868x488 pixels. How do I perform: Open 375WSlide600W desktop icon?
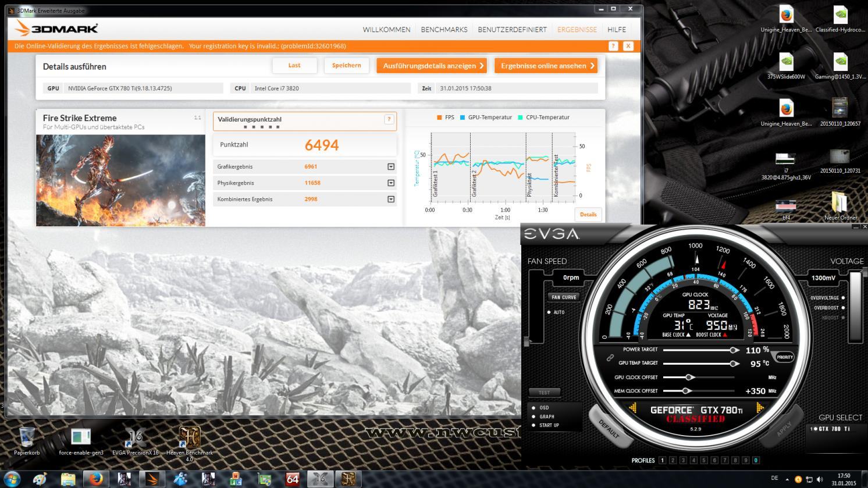(786, 66)
